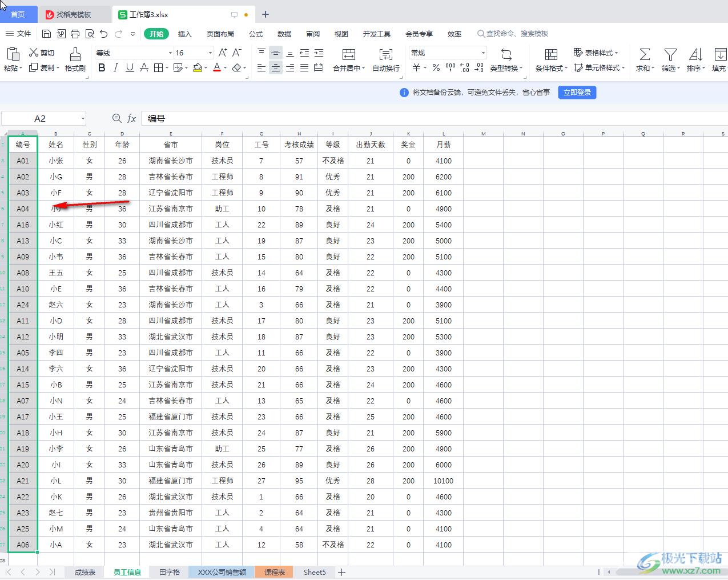Switch to the 成绩表 sheet tab
This screenshot has width=728, height=580.
tap(85, 572)
